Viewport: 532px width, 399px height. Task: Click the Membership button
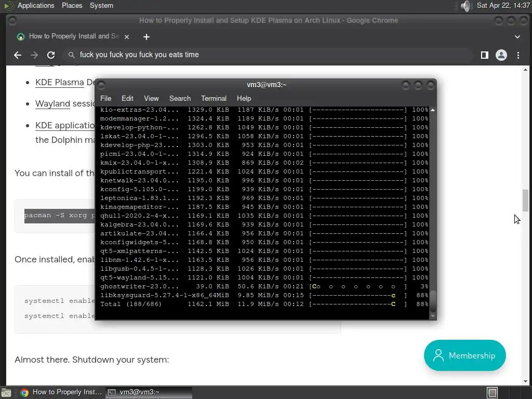click(464, 355)
